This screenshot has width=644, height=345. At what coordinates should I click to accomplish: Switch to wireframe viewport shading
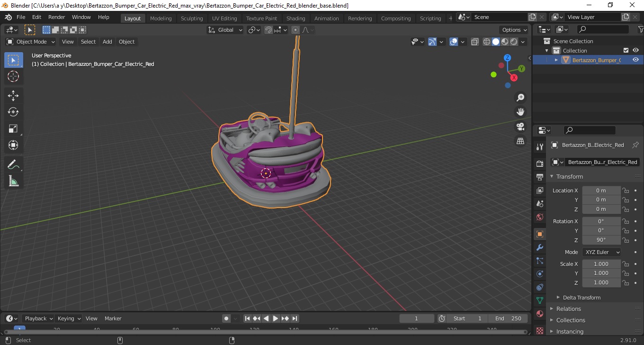click(x=486, y=42)
